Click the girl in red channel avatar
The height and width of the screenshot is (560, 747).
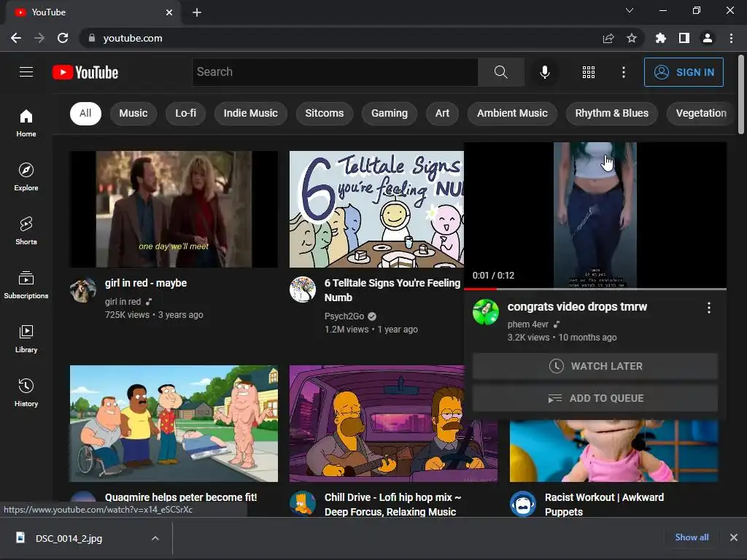[x=83, y=290]
